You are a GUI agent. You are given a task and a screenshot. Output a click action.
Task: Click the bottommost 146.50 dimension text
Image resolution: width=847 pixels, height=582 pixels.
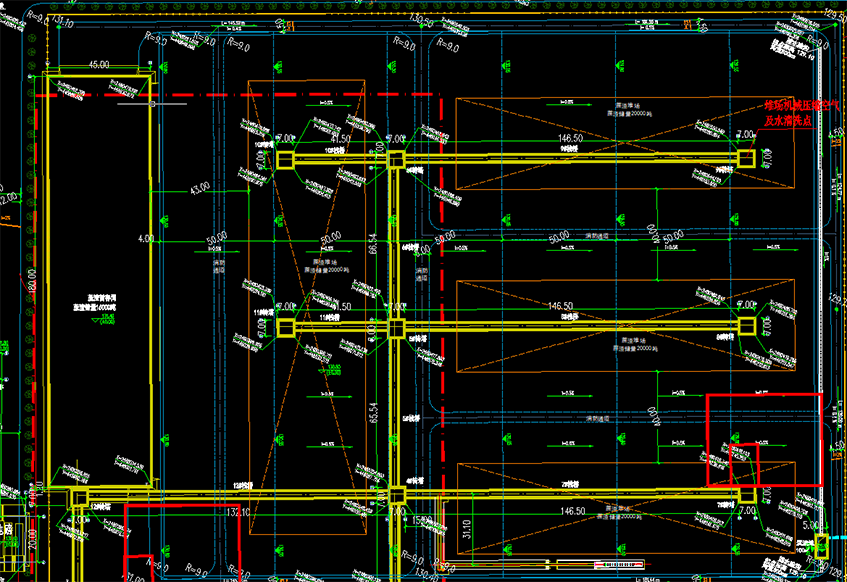coord(573,511)
